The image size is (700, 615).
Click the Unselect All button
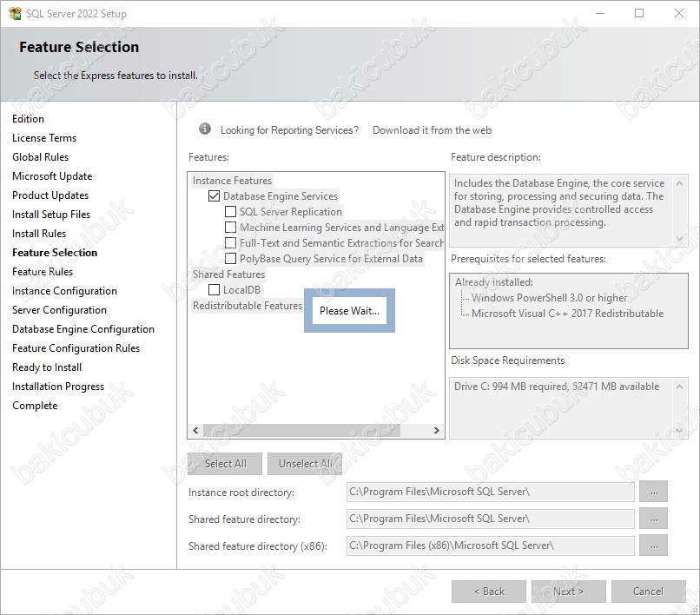305,464
